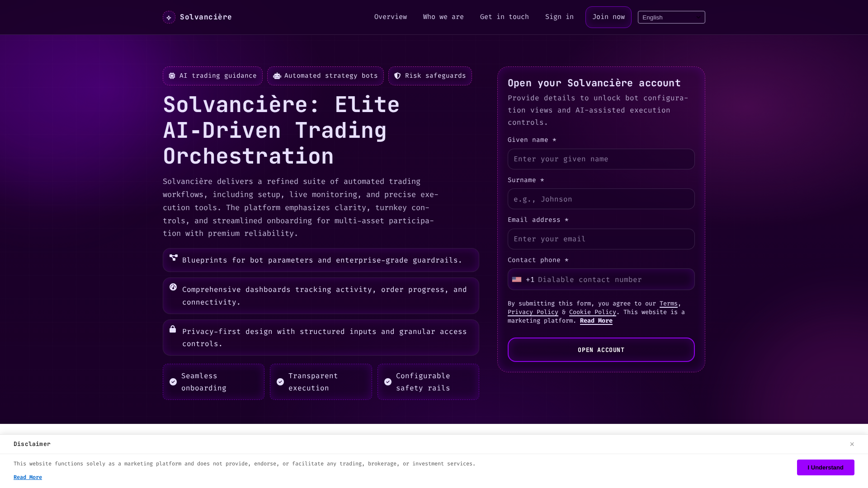This screenshot has height=488, width=868.
Task: Click the Solvancière brand name in header
Action: click(206, 17)
